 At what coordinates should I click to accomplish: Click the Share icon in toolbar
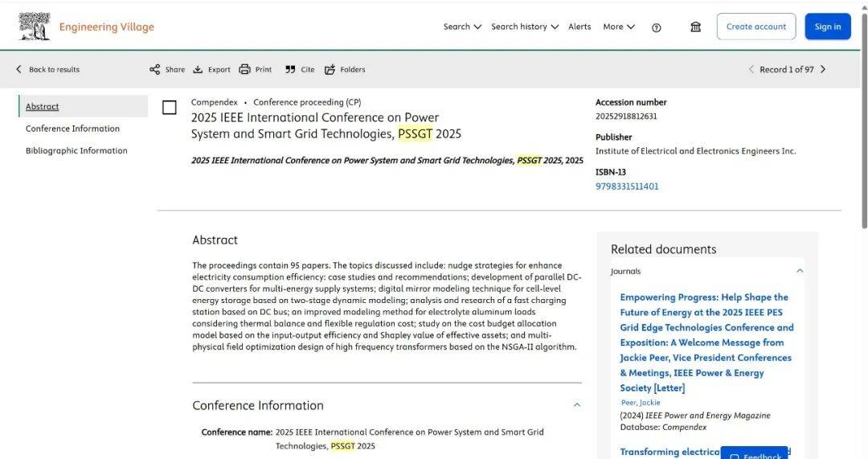[154, 69]
